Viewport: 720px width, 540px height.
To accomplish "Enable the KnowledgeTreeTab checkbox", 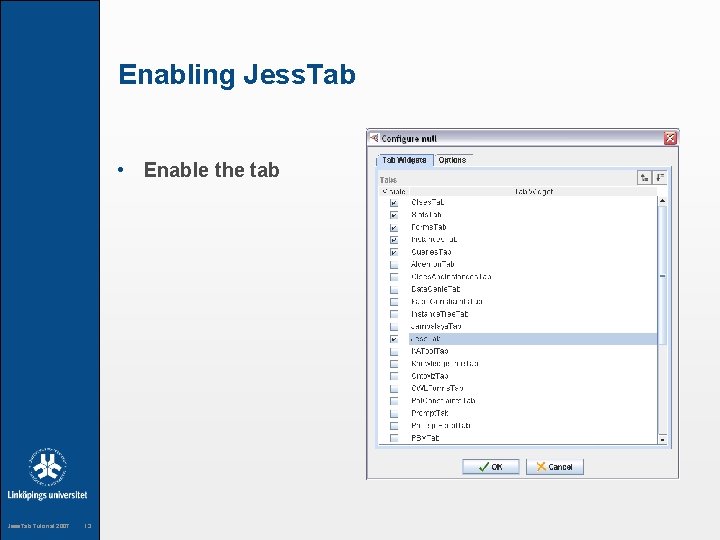I will point(394,364).
